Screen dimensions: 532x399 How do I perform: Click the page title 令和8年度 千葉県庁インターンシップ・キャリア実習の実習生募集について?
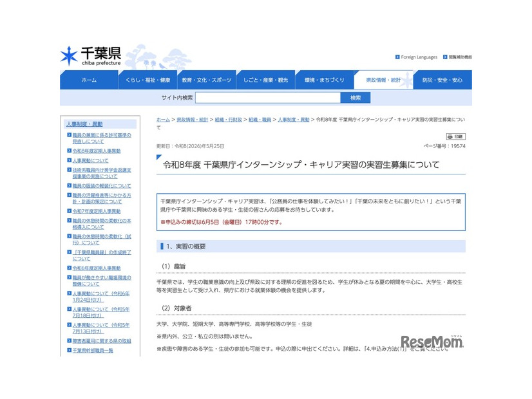pyautogui.click(x=301, y=165)
